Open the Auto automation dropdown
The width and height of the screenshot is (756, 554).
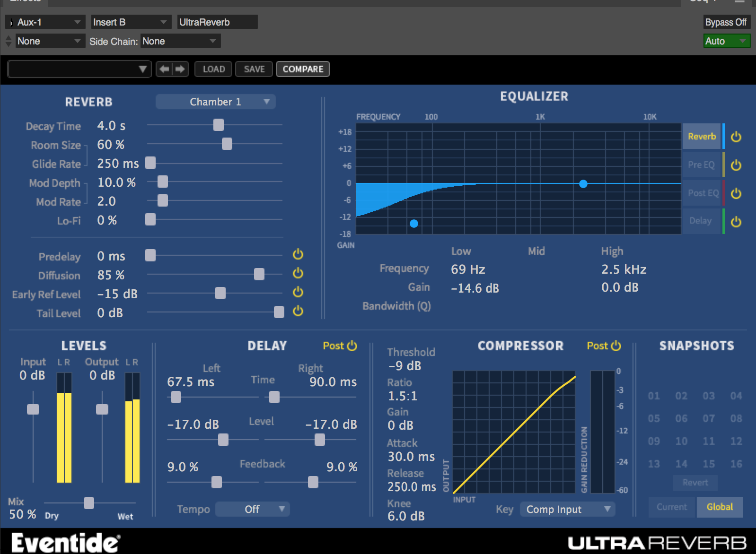point(727,41)
